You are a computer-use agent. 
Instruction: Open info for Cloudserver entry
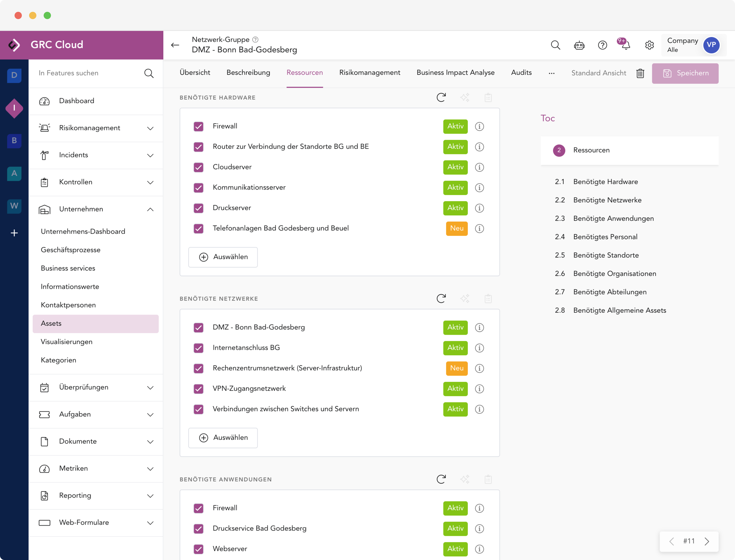click(x=479, y=167)
